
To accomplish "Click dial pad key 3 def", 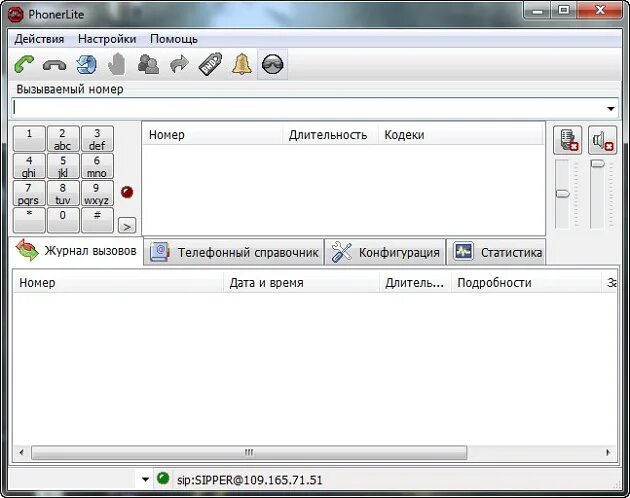I will tap(97, 139).
